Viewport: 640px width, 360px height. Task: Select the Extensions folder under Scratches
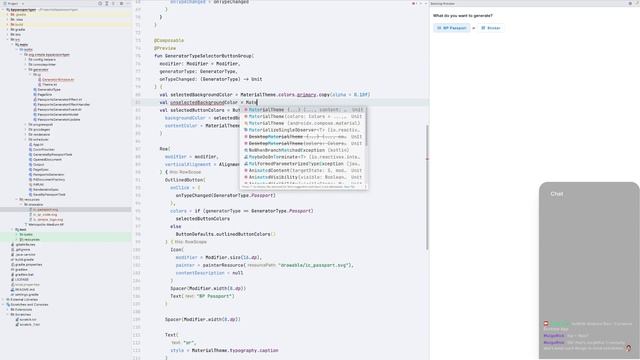[21, 309]
